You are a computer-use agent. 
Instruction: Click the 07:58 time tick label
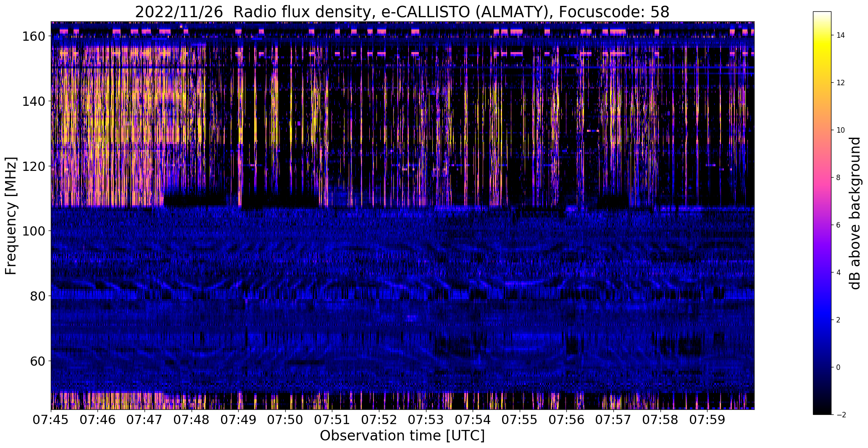[x=660, y=419]
